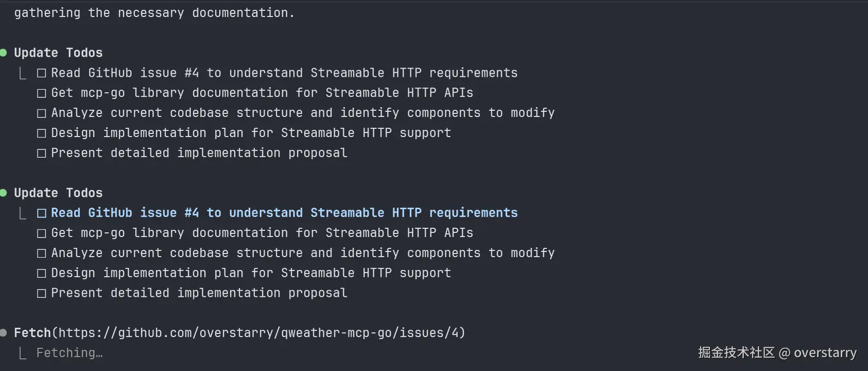Tick "Present detailed implementation proposal" checkbox in first list
The height and width of the screenshot is (371, 868).
point(42,154)
